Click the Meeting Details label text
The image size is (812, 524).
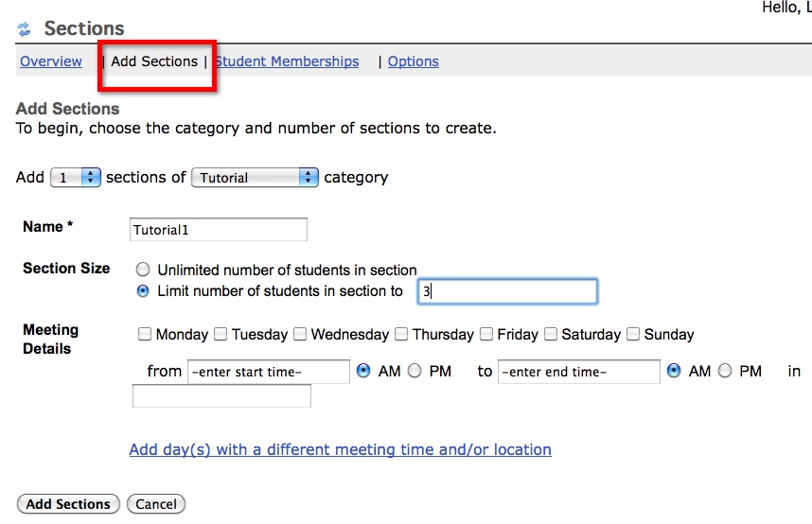coord(51,340)
